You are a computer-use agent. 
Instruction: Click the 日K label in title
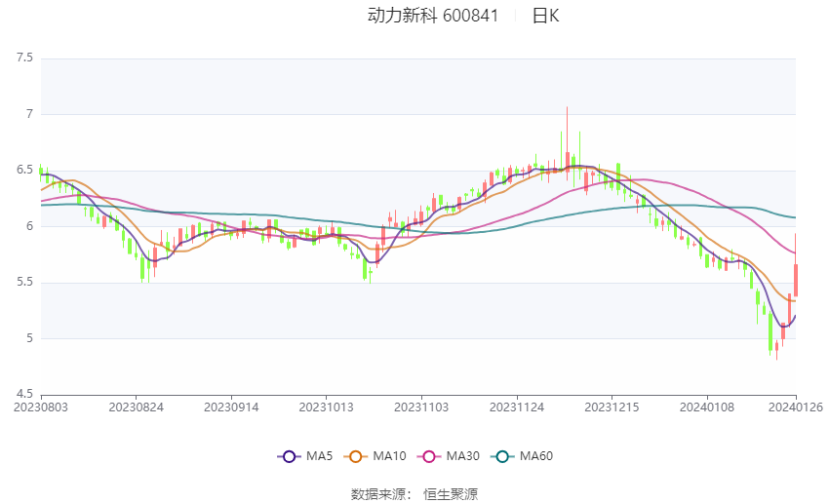click(545, 16)
